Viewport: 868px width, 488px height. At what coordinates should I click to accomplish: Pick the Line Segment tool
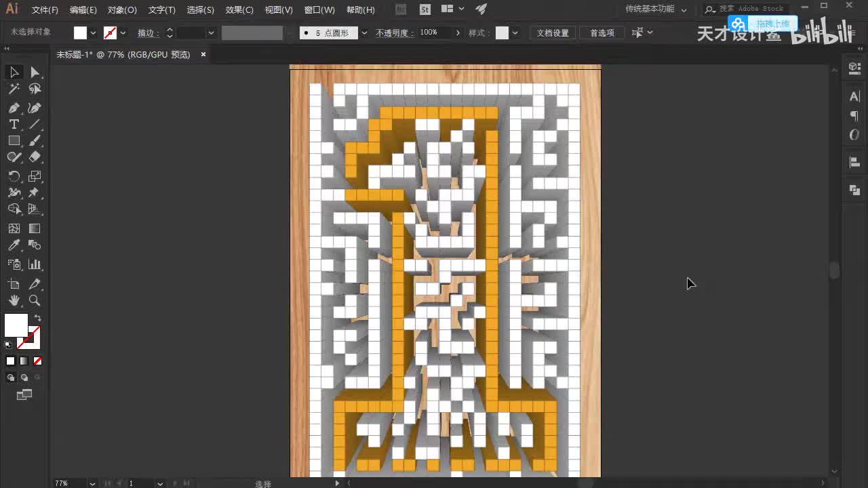(x=35, y=124)
